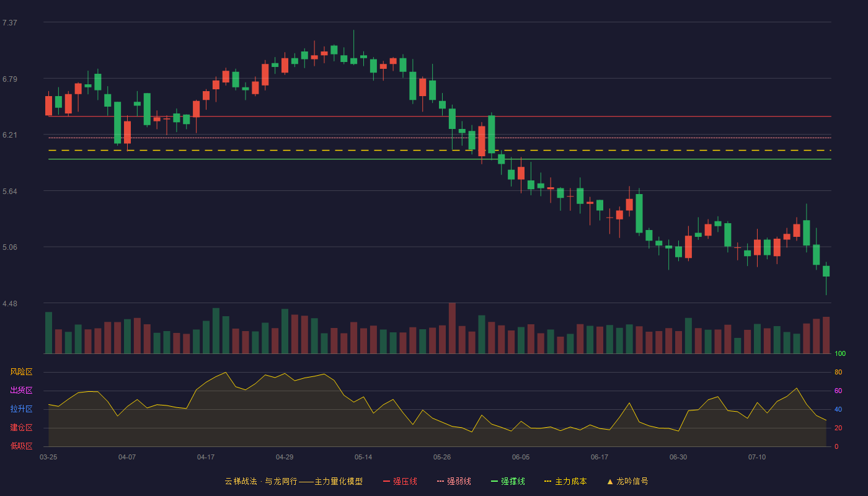Click the 云梯战法 chart title text
The height and width of the screenshot is (496, 868).
click(241, 481)
